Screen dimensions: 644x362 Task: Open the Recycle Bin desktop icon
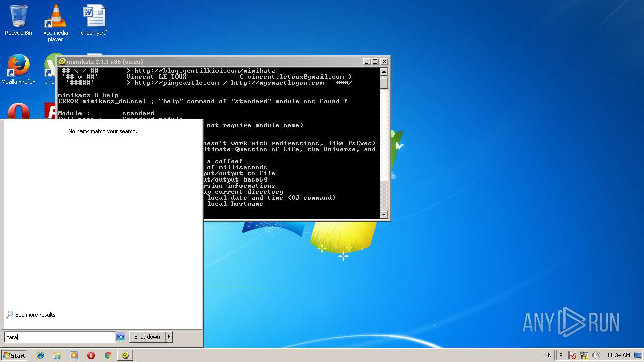18,20
